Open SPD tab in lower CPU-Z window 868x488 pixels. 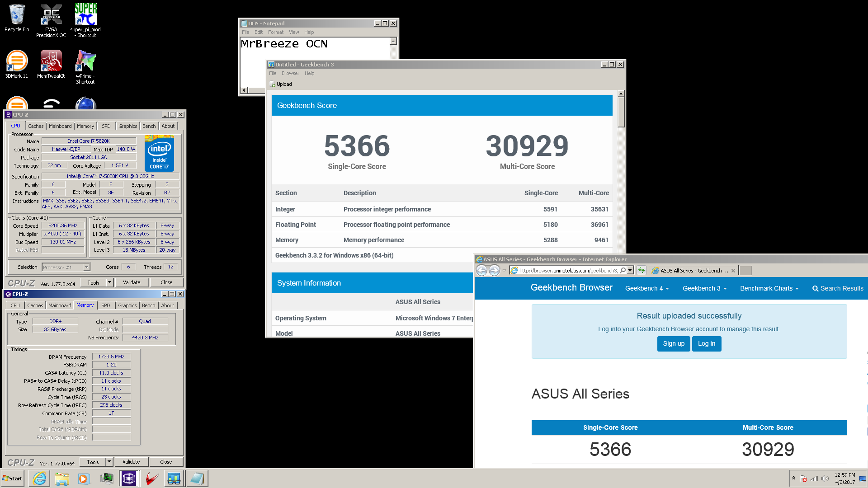click(105, 305)
